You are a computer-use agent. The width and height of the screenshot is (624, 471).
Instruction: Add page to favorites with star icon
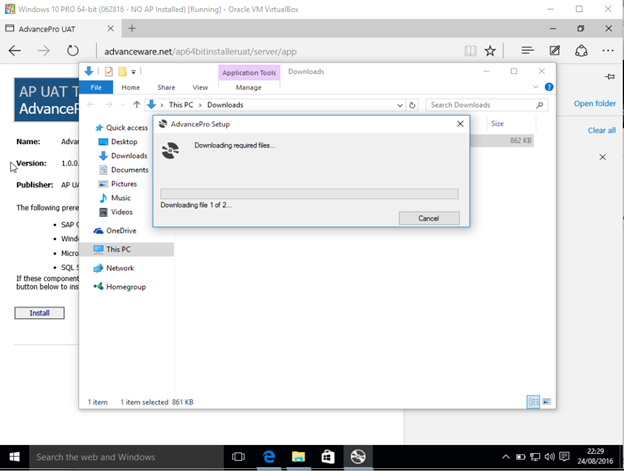(490, 50)
